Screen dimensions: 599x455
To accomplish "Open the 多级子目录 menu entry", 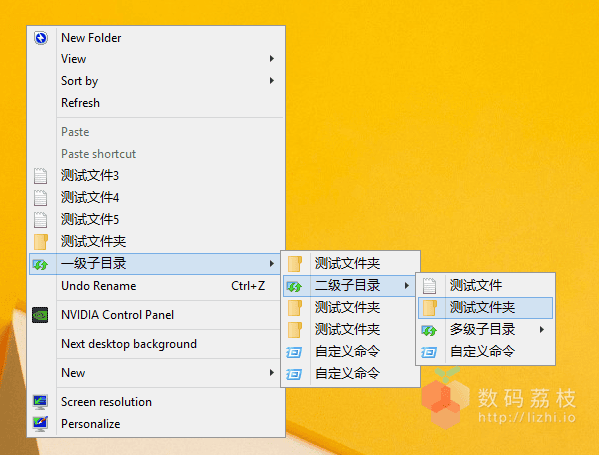I will (x=485, y=329).
